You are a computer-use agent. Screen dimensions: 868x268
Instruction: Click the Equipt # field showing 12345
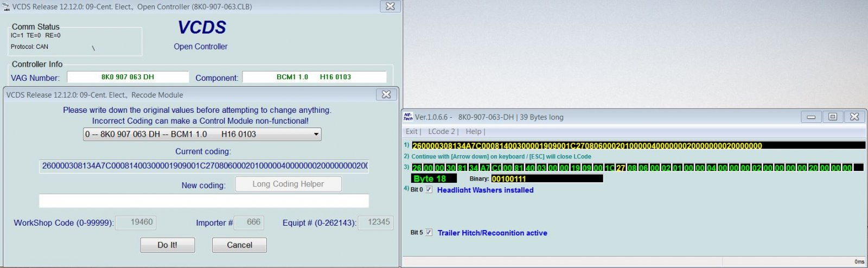376,222
